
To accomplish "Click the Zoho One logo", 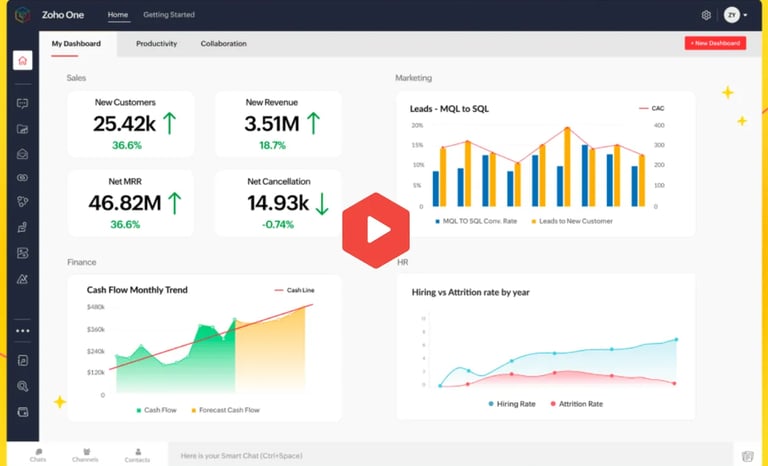I will click(23, 15).
